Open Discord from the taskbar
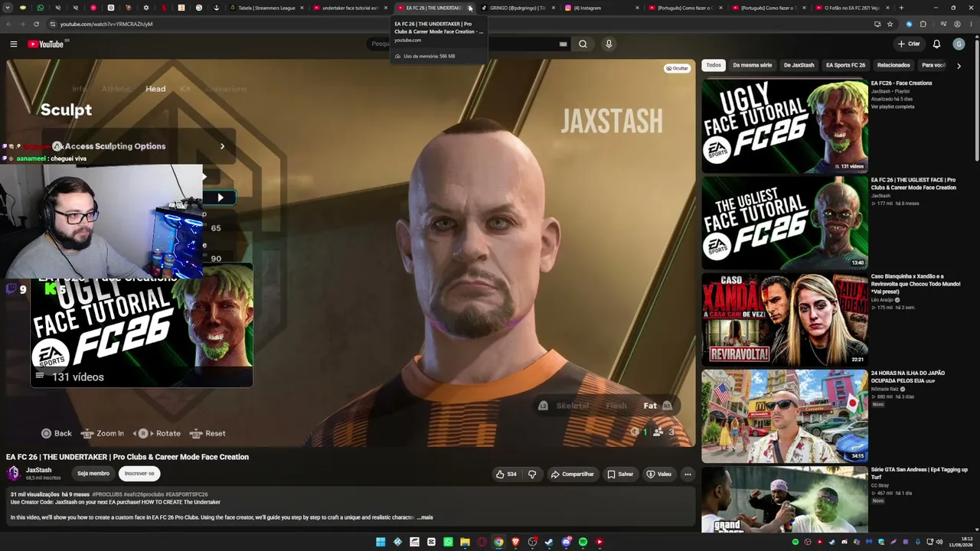This screenshot has width=980, height=551. 566,542
